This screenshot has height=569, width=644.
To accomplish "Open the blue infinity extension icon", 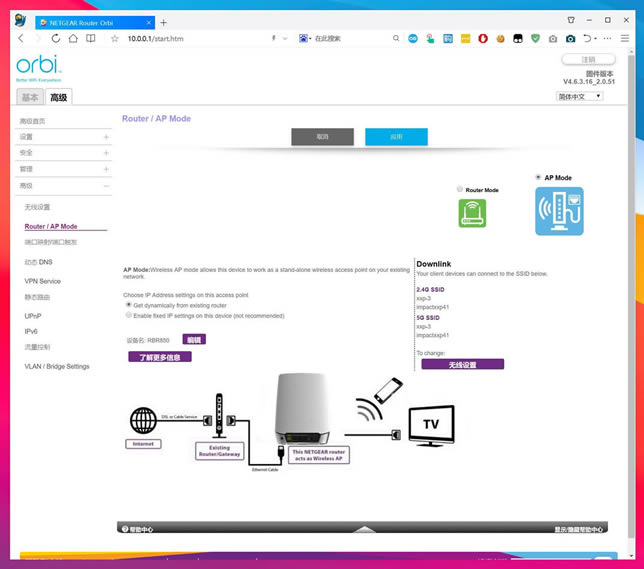I will pos(413,39).
